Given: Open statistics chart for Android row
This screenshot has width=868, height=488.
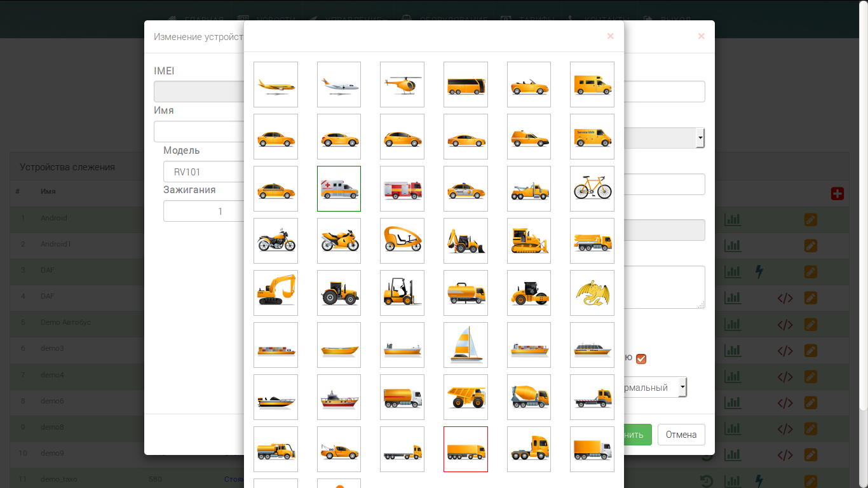Looking at the screenshot, I should click(x=733, y=220).
